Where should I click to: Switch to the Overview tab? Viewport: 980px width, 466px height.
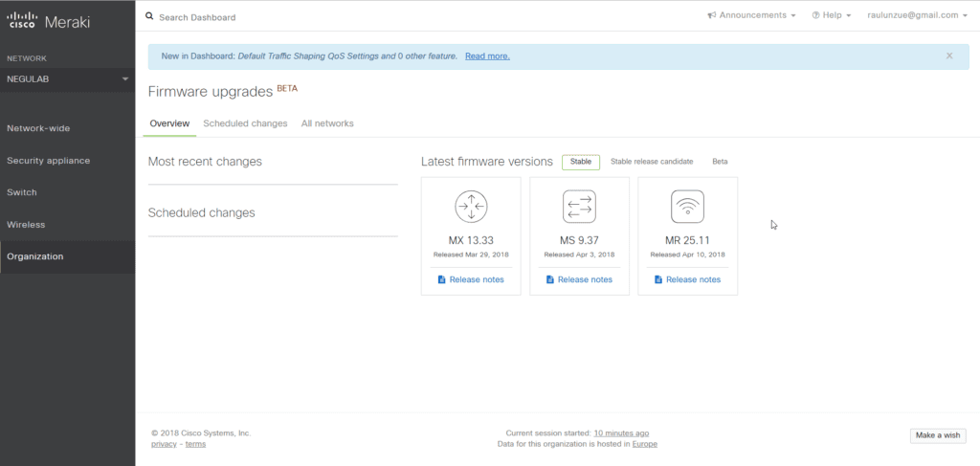[169, 123]
